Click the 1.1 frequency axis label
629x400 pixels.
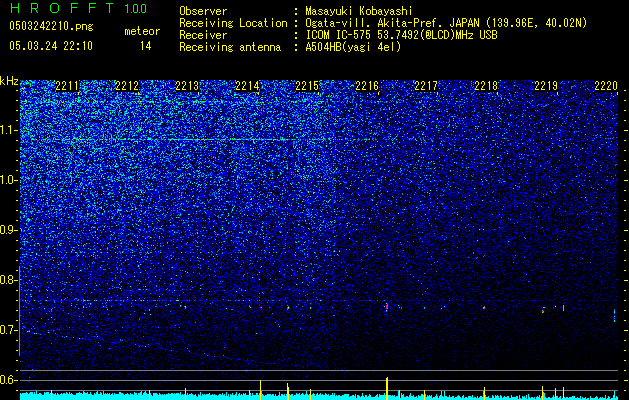point(9,130)
